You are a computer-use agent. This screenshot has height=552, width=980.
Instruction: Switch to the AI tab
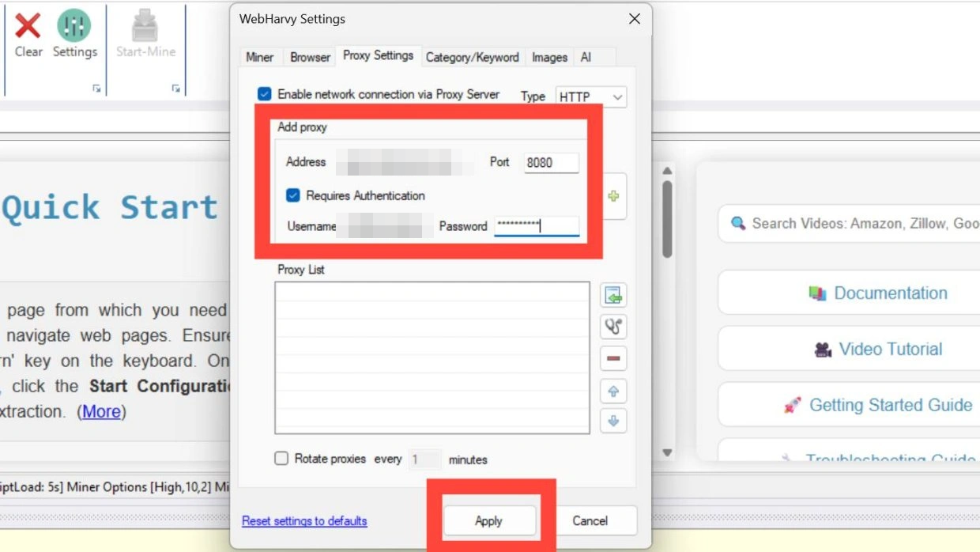click(x=586, y=57)
